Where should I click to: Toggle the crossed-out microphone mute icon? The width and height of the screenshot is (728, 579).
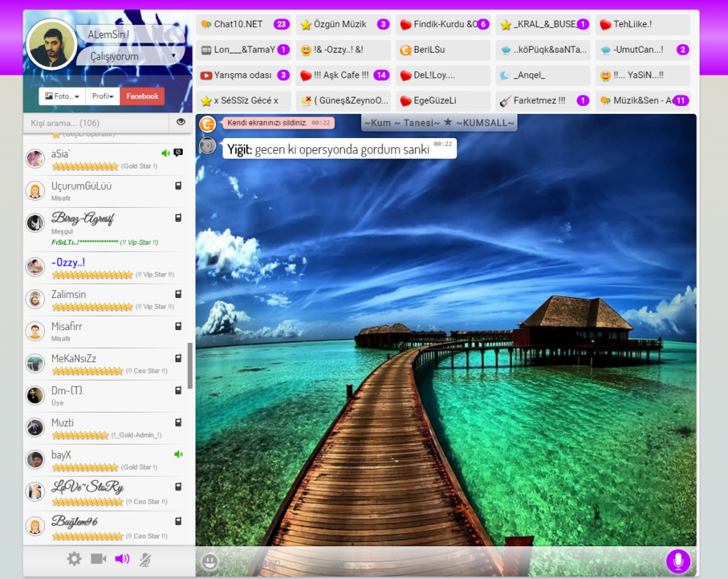145,560
